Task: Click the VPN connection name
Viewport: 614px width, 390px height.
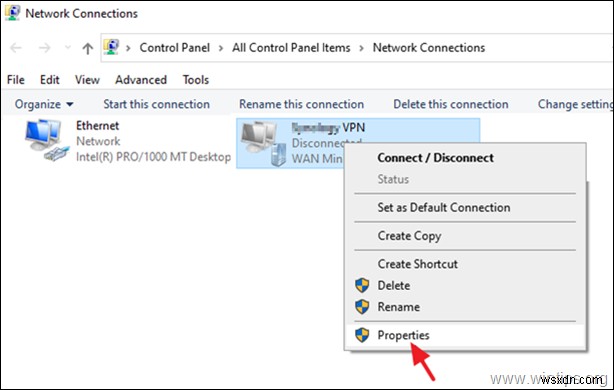Action: [x=329, y=128]
